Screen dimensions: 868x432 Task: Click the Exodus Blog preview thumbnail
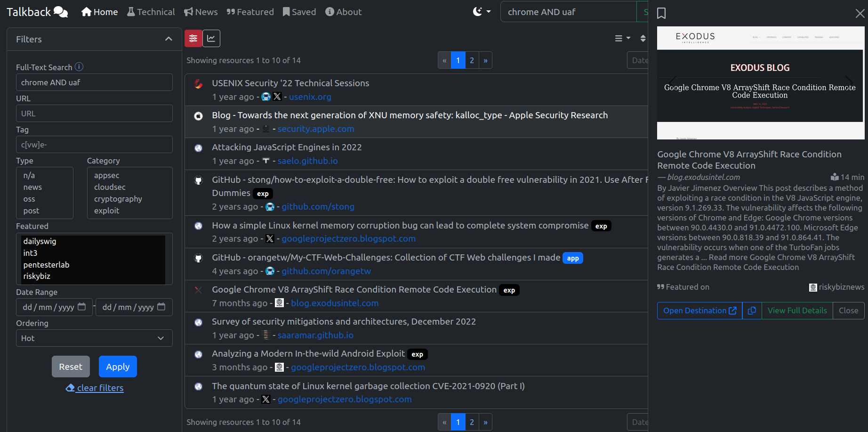761,83
